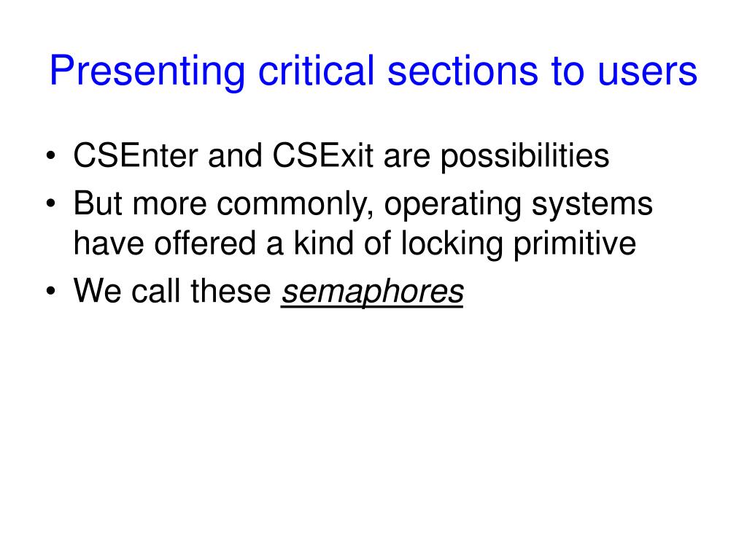Viewport: 747px width, 560px height.
Task: Click the text We call these
Action: coord(172,291)
